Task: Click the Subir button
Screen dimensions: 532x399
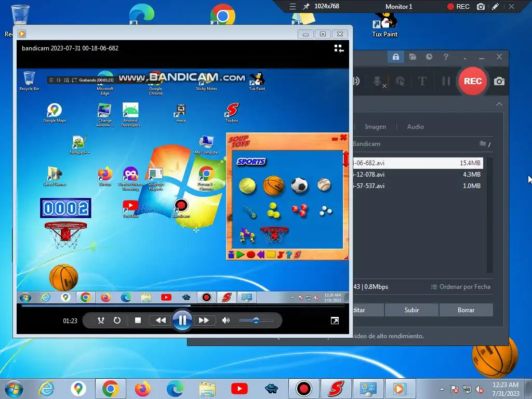Action: [411, 310]
